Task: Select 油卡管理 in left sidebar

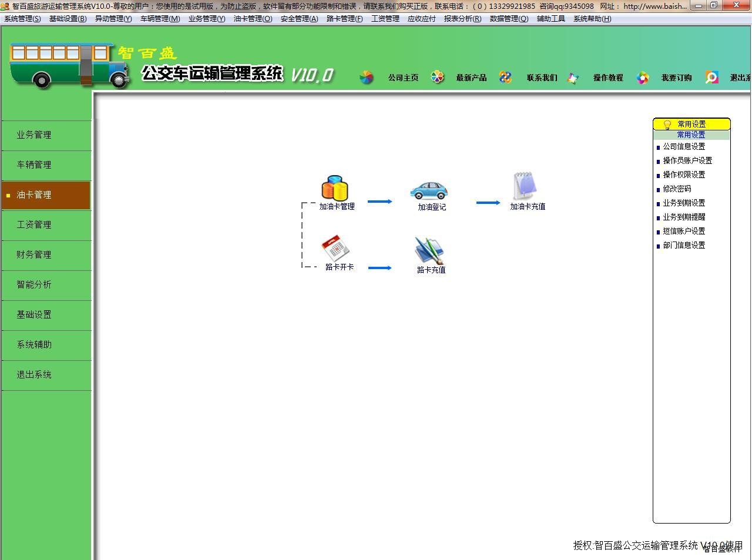Action: [46, 195]
